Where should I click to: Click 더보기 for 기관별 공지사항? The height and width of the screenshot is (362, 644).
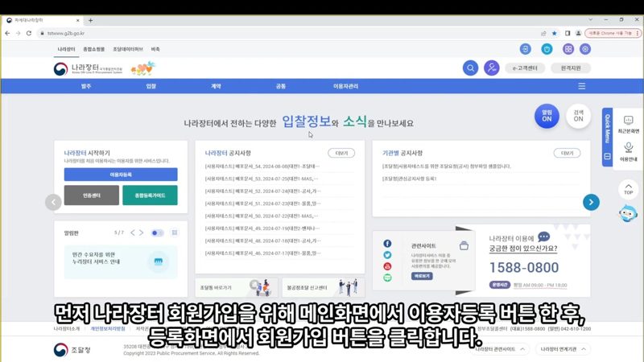pos(567,153)
